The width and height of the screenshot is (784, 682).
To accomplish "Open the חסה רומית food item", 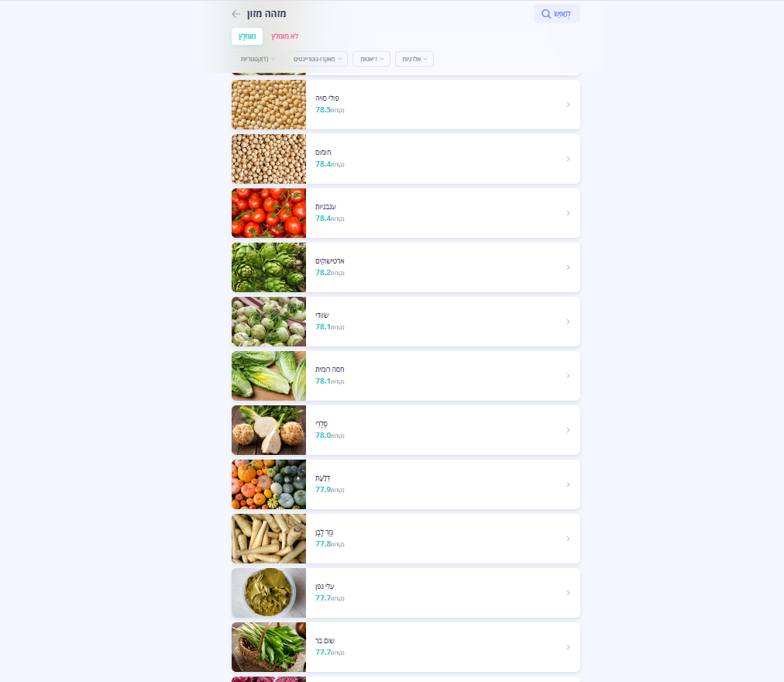I will click(x=406, y=376).
